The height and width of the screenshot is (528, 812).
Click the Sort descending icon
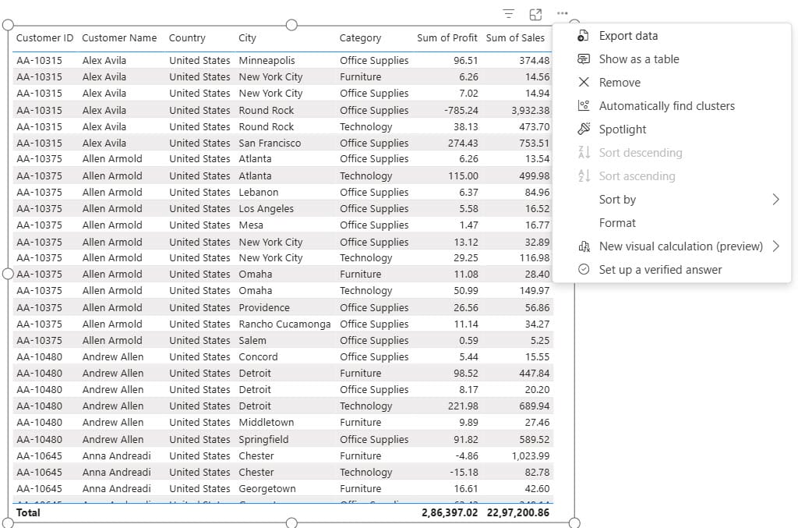click(x=584, y=152)
